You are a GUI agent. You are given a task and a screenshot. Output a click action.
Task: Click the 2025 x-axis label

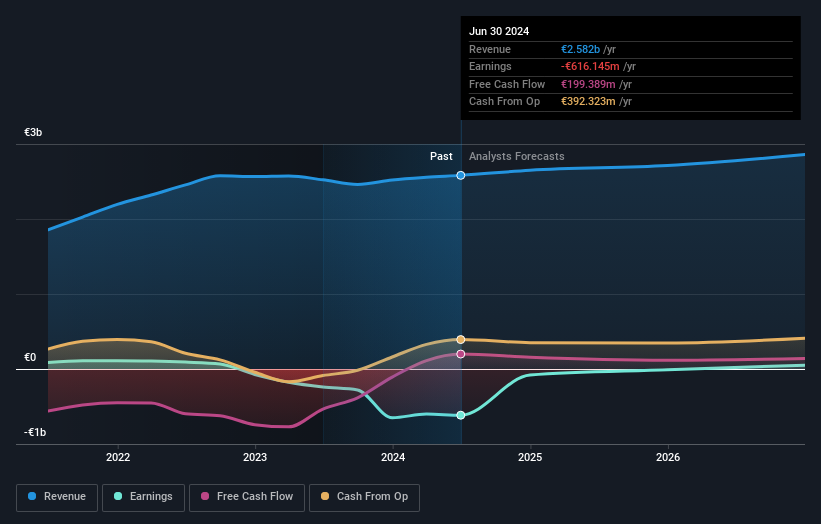click(530, 457)
